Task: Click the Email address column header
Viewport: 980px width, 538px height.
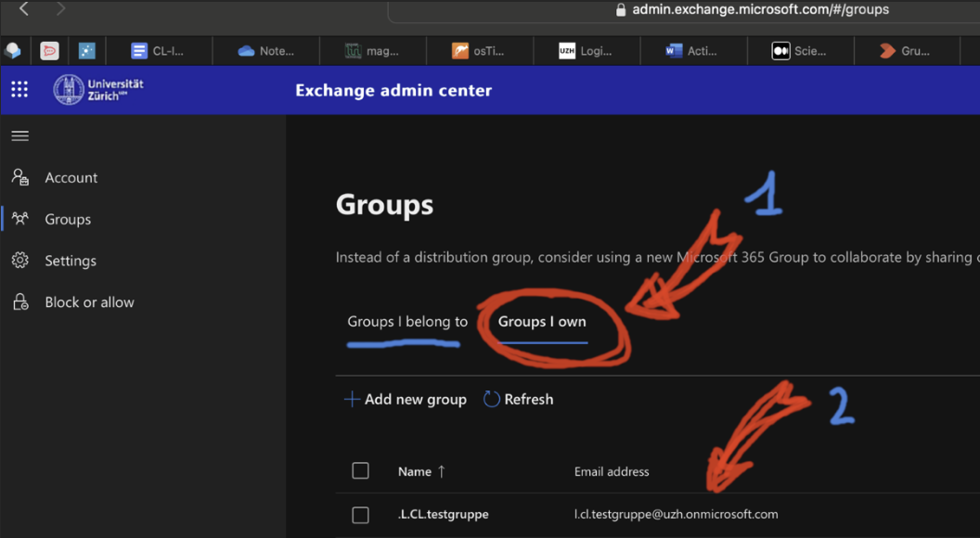Action: tap(612, 472)
